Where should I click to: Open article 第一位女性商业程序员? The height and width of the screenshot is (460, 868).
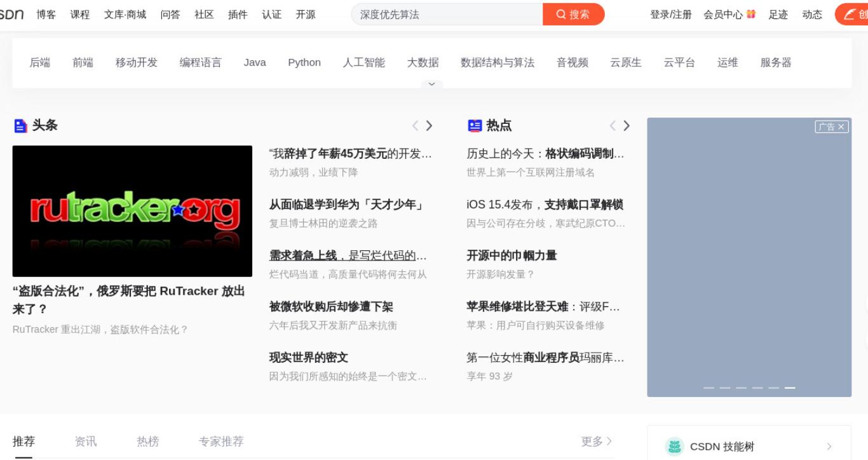(546, 357)
